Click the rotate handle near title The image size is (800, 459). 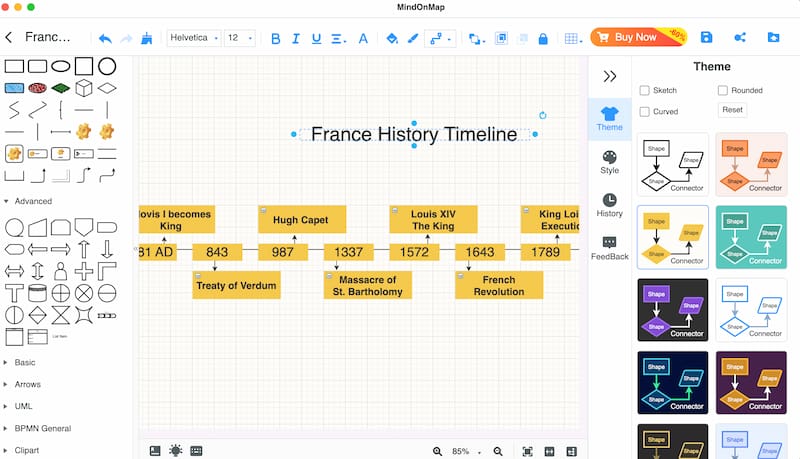click(x=543, y=115)
